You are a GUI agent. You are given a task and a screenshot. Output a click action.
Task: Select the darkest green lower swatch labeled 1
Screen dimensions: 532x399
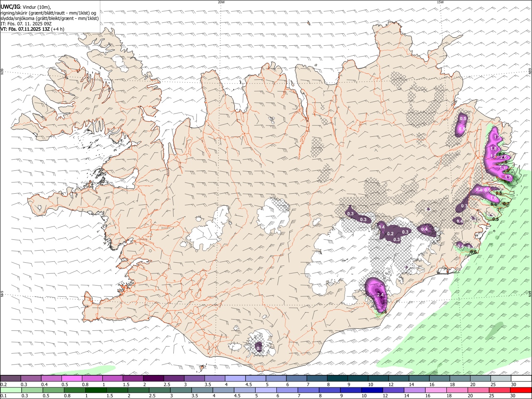point(96,390)
